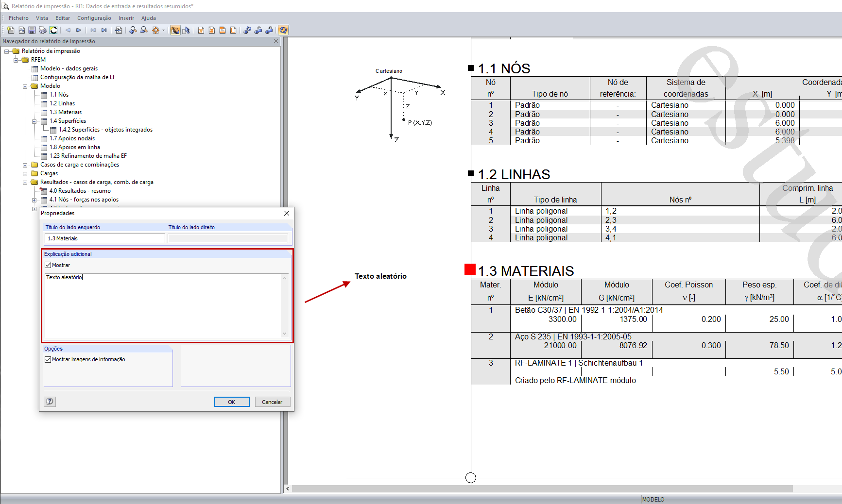Click the second orange page icon
Screen dimensions: 842x504
(212, 30)
